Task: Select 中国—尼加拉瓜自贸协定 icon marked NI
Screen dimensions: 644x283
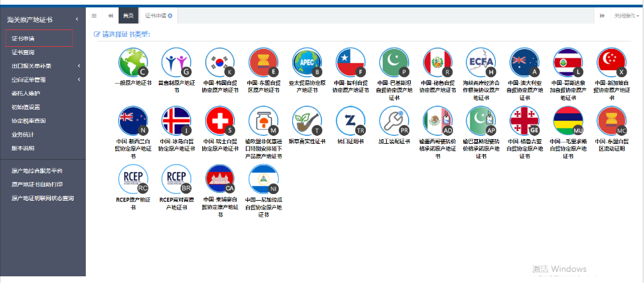Action: (263, 179)
